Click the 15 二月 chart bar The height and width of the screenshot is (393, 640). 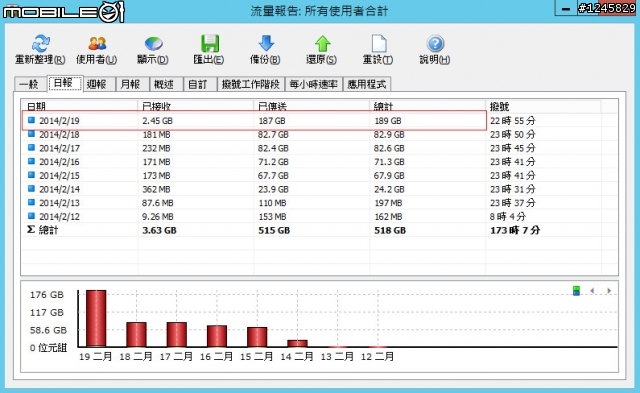click(257, 337)
